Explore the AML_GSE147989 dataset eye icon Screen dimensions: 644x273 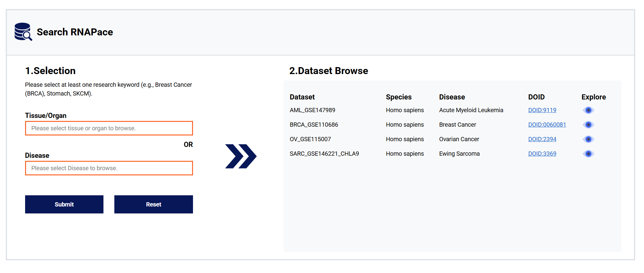(x=588, y=110)
